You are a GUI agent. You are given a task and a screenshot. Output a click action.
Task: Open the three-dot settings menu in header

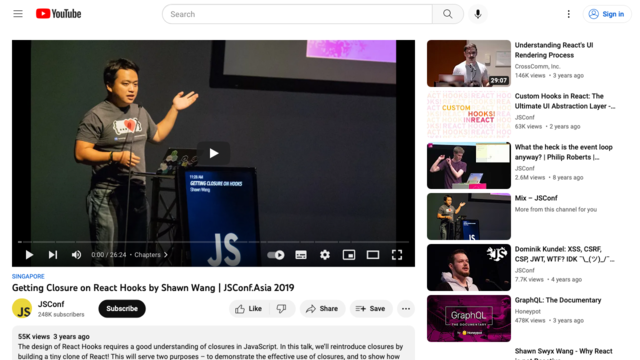568,14
